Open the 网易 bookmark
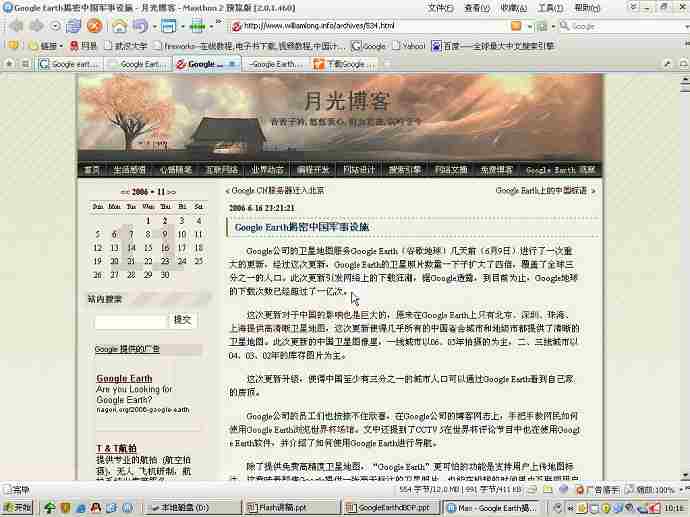The image size is (690, 517). 84,45
